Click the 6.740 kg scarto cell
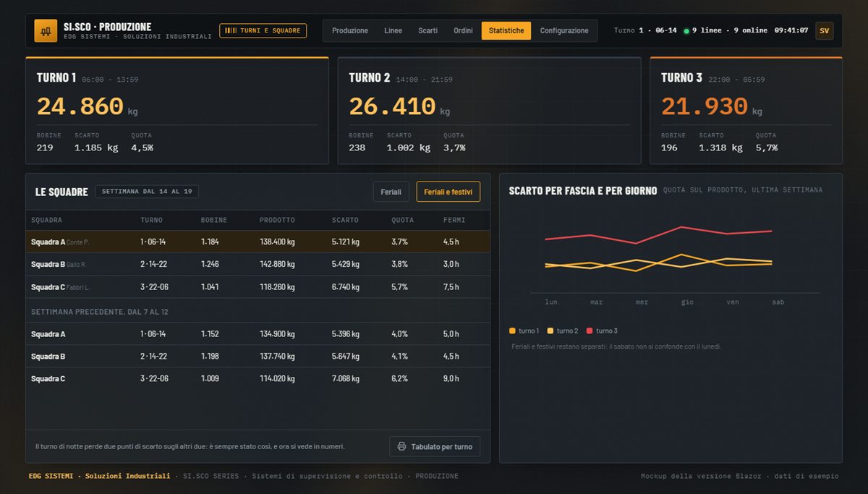Viewport: 868px width, 494px height. pyautogui.click(x=346, y=287)
